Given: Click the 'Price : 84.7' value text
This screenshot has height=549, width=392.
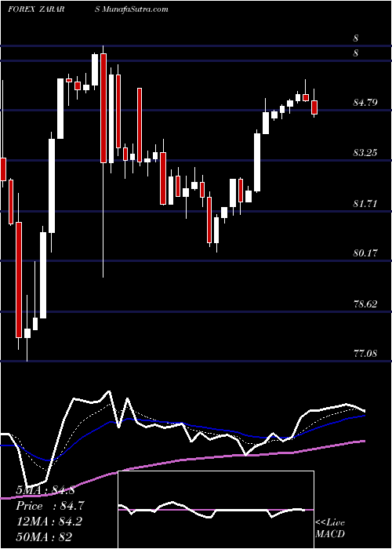Looking at the screenshot, I should point(50,506).
